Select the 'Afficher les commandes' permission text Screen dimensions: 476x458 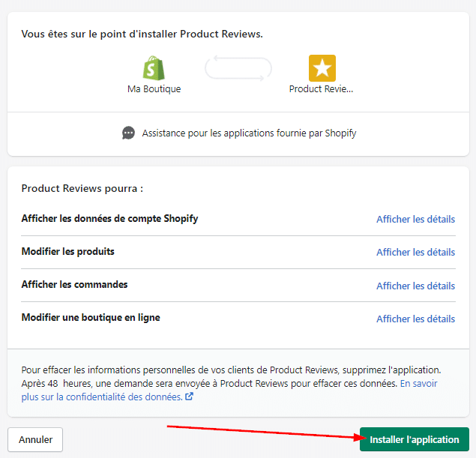75,285
